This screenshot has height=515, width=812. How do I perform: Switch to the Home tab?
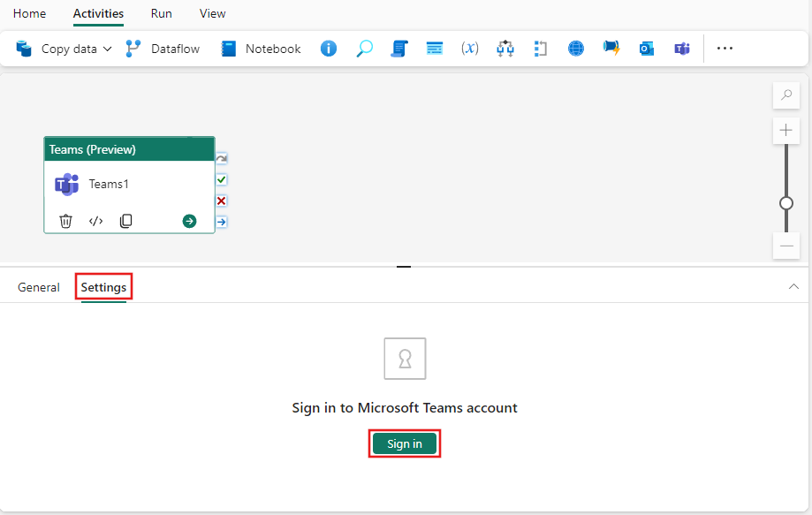[29, 13]
